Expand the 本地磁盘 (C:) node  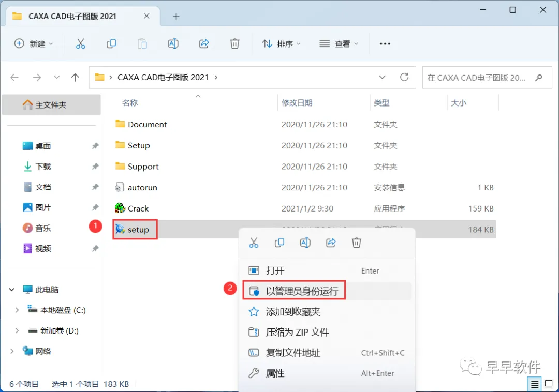click(x=17, y=310)
